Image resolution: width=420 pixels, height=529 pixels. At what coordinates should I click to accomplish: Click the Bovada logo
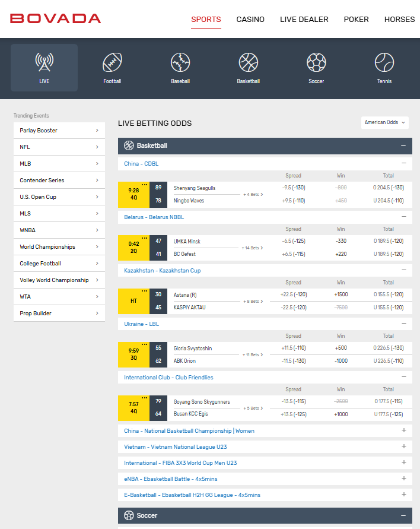point(56,19)
